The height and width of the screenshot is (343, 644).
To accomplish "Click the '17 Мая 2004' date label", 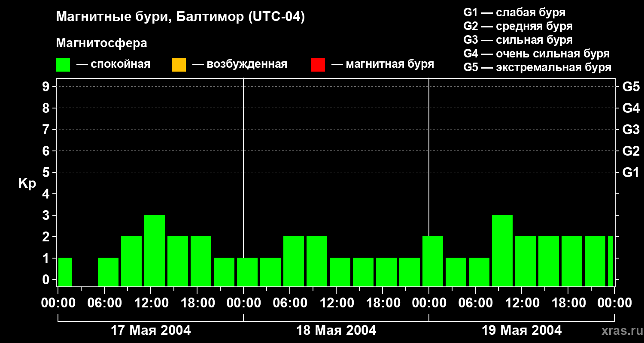I will point(151,330).
